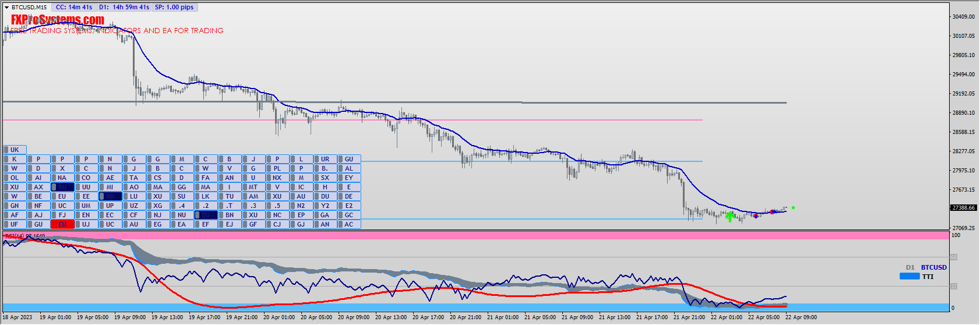The image size is (980, 325).
Task: Click the blue TTI color swatch
Action: pyautogui.click(x=910, y=277)
